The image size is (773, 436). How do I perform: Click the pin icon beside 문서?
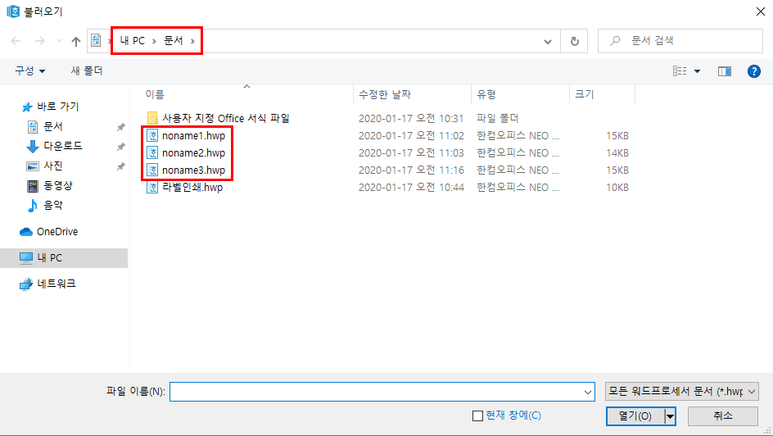point(121,127)
